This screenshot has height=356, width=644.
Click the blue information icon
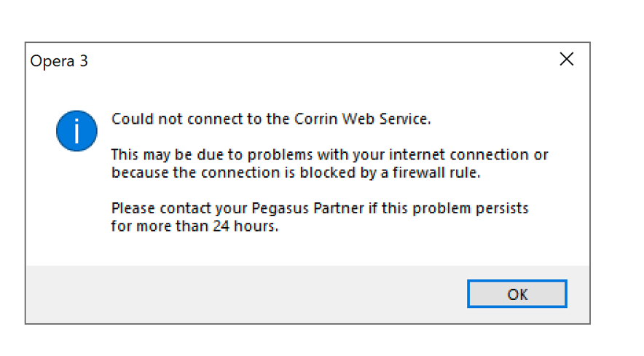coord(76,131)
